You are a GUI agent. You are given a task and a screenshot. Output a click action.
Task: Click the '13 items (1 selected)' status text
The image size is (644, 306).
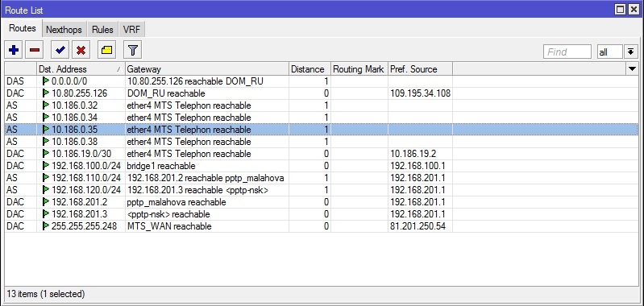(46, 294)
